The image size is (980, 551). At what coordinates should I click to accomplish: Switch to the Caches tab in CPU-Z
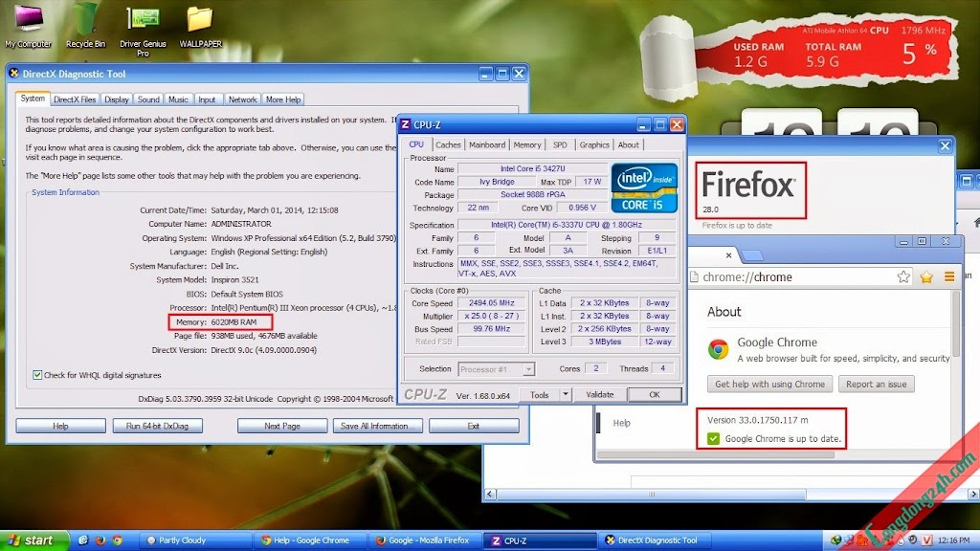(x=448, y=145)
